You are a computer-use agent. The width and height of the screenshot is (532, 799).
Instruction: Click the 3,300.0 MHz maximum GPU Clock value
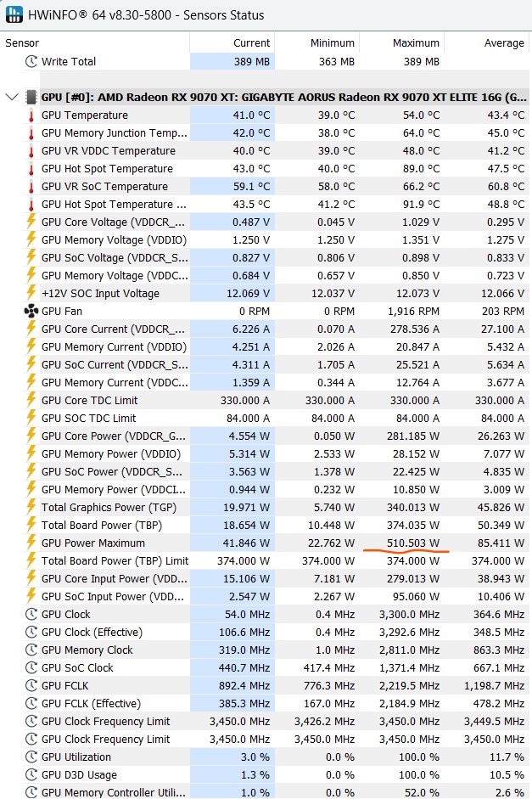click(409, 615)
